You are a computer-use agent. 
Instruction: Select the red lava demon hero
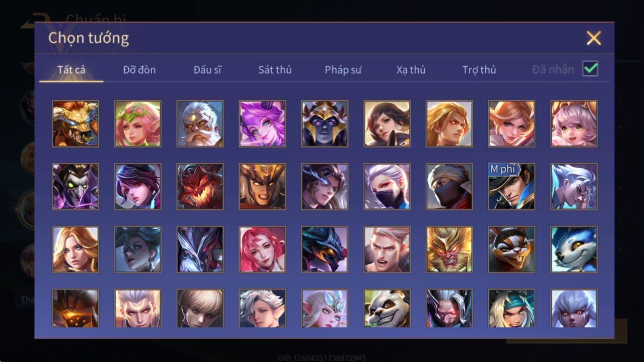[x=200, y=186]
